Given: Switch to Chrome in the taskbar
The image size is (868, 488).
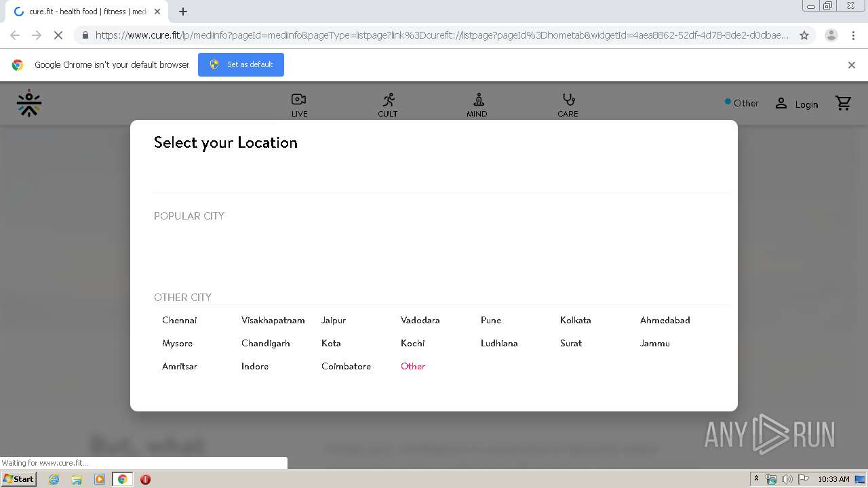Looking at the screenshot, I should click(x=122, y=479).
